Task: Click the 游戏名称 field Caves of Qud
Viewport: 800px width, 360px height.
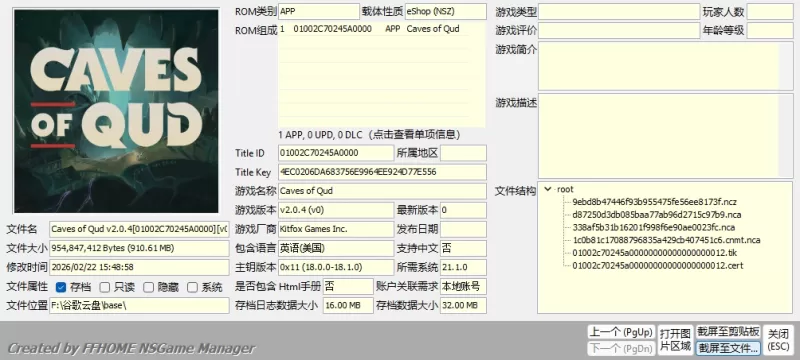Action: click(x=383, y=191)
